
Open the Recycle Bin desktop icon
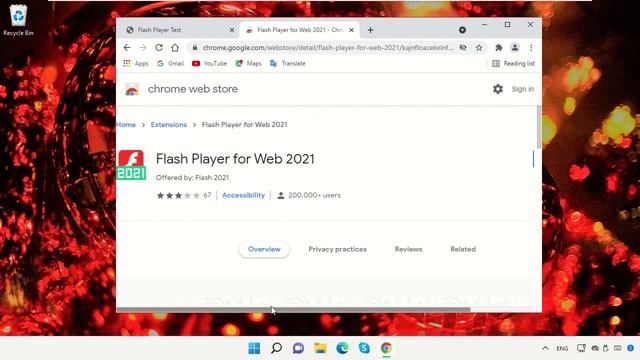tap(18, 20)
